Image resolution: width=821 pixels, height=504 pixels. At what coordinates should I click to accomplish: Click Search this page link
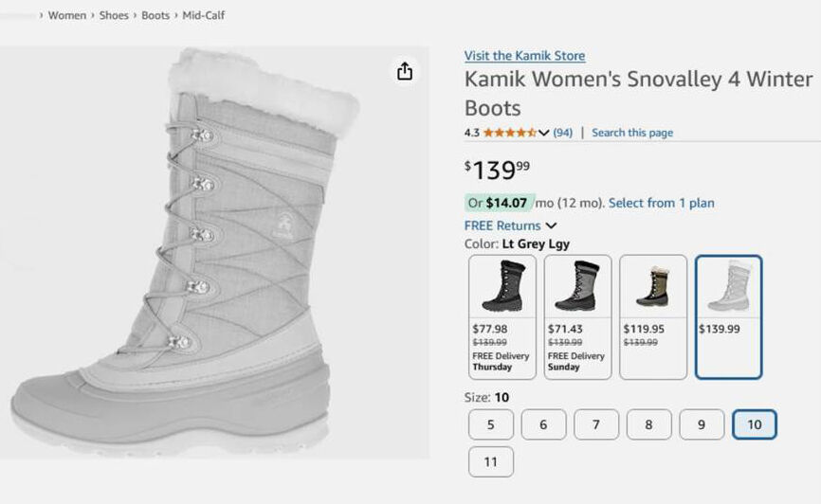click(632, 133)
